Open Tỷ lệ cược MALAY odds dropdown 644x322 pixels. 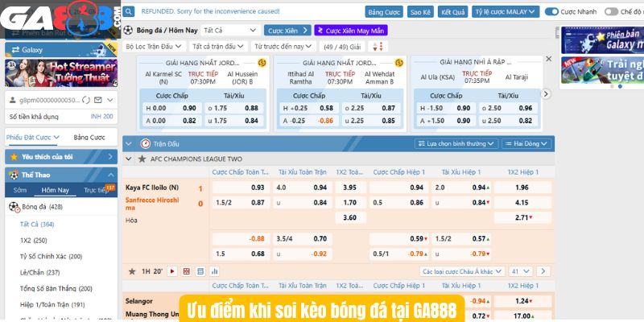(x=506, y=11)
